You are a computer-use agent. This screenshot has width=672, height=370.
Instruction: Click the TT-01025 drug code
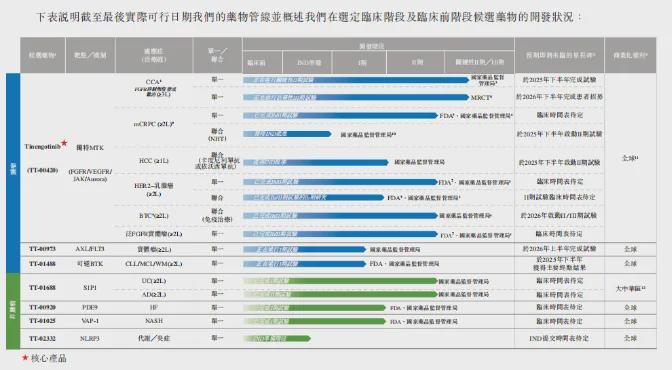point(42,321)
